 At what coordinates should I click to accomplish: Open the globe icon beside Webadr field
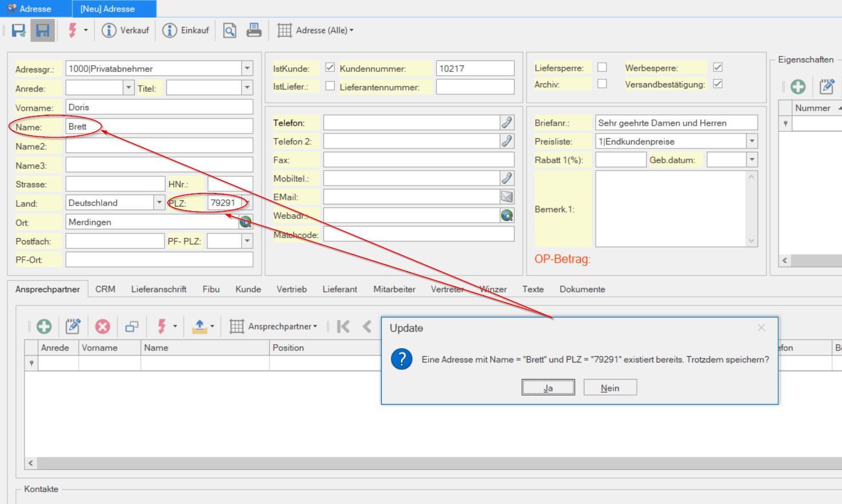click(x=507, y=215)
